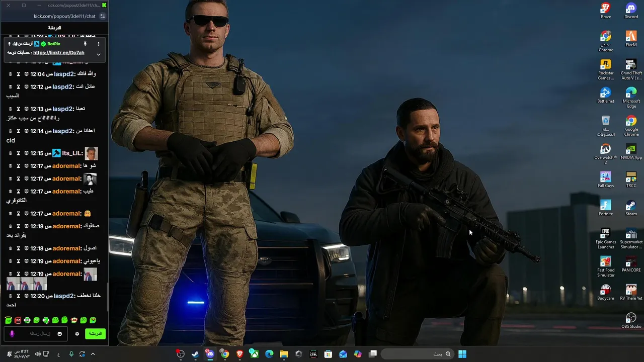The width and height of the screenshot is (644, 362).
Task: Open Microsoft Store from the taskbar
Action: coord(328,354)
